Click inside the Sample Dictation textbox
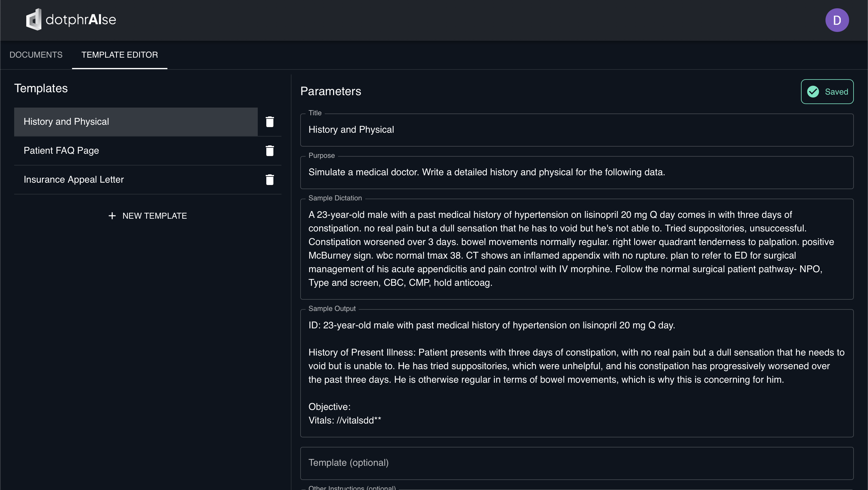 click(577, 249)
